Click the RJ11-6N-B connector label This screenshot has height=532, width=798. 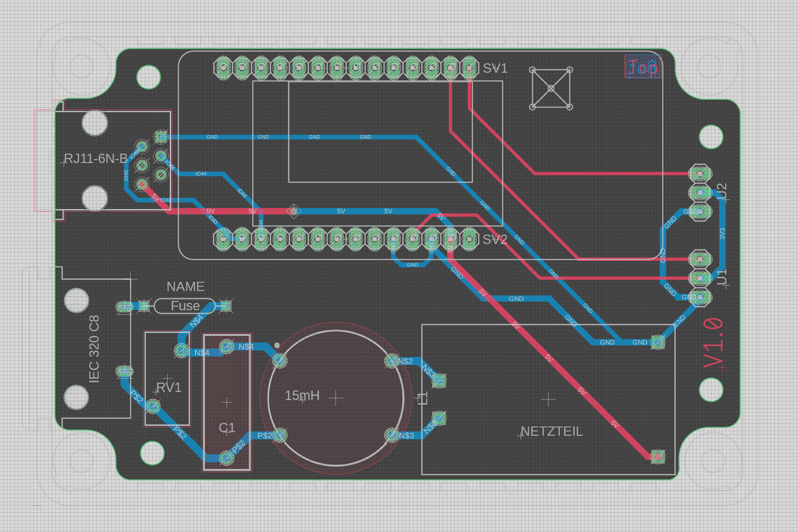[96, 158]
